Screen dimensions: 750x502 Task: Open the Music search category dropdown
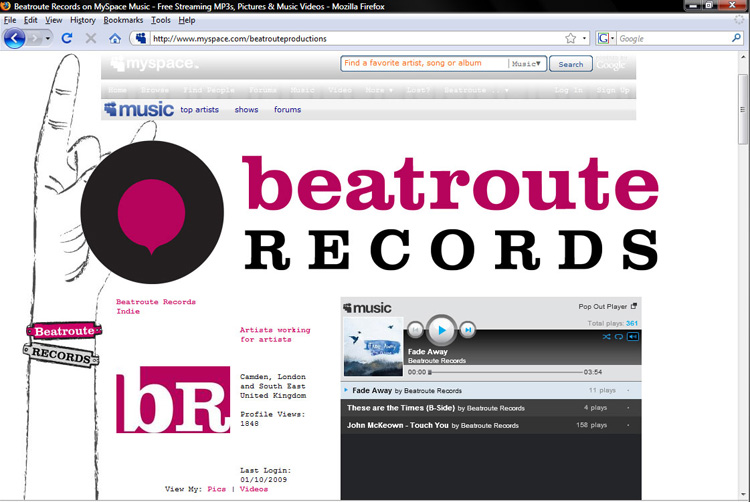(x=527, y=64)
